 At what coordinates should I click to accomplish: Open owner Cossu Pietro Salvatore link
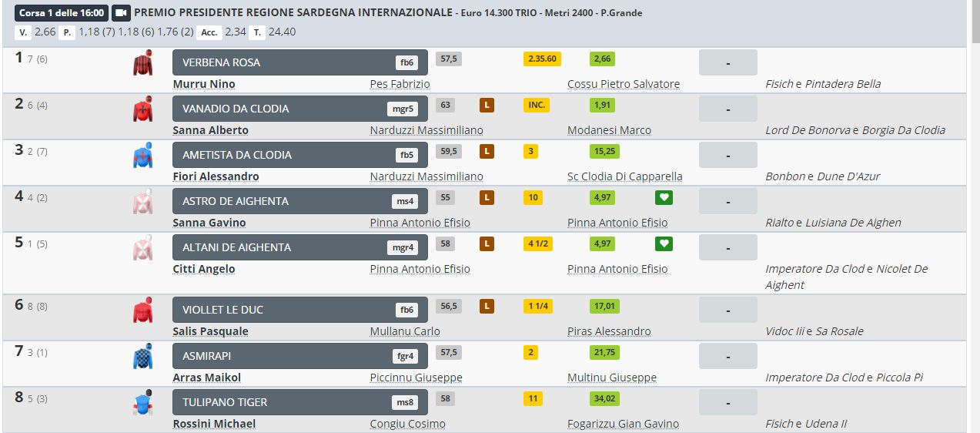coord(624,84)
